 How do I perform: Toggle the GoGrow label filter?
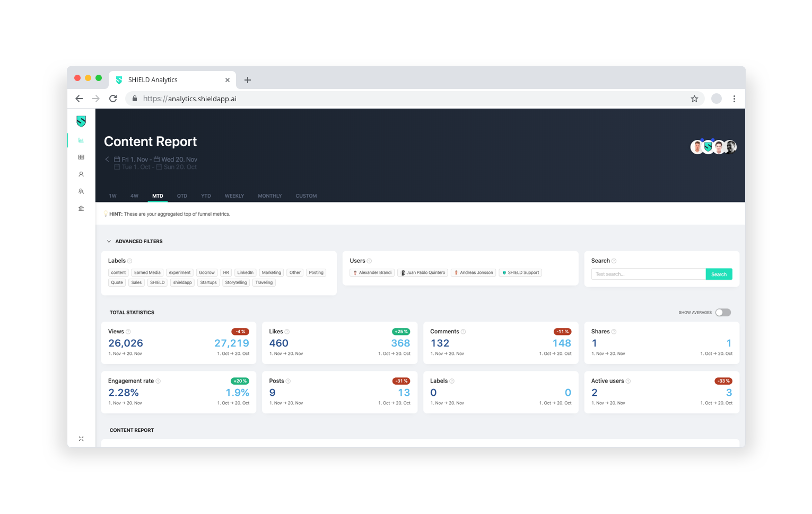pos(207,273)
